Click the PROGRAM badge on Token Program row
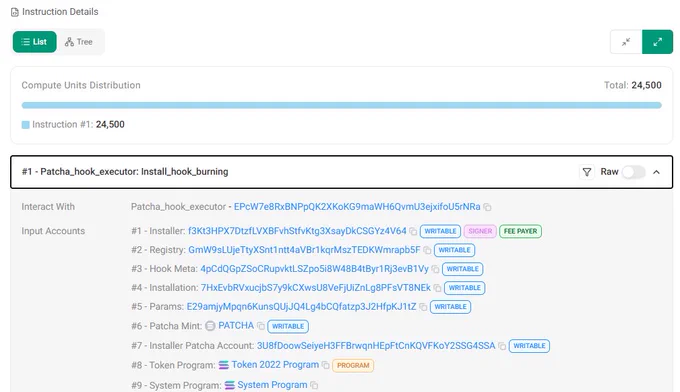Image resolution: width=680 pixels, height=392 pixels. point(353,366)
